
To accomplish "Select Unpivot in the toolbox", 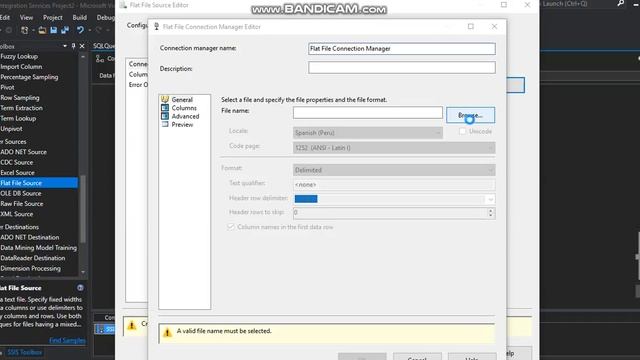I will tap(11, 129).
